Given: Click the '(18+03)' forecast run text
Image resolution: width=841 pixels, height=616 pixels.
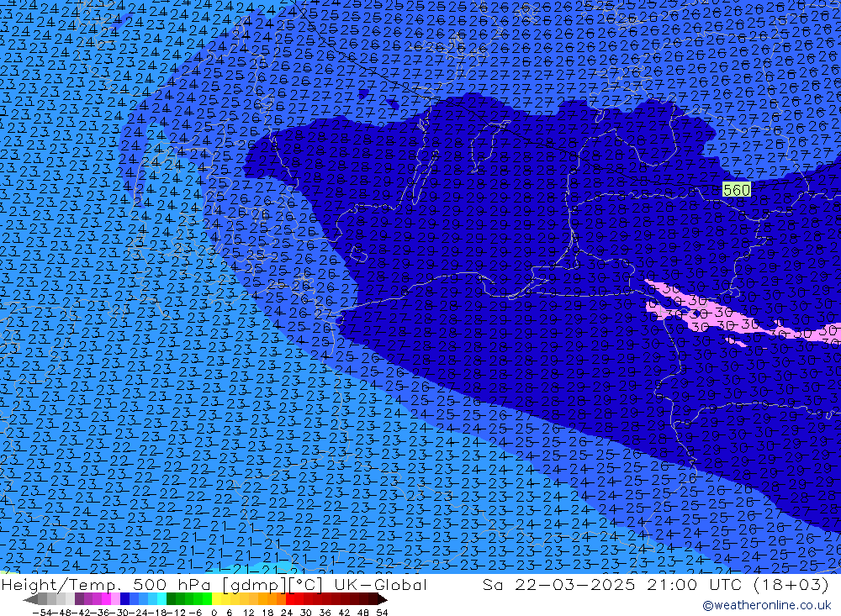Looking at the screenshot, I should click(791, 584).
